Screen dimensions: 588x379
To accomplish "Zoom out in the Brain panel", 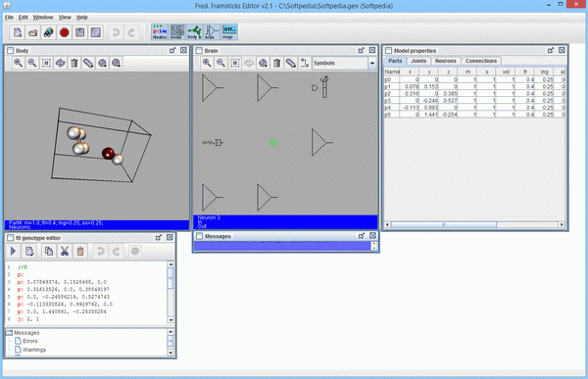I will [220, 63].
